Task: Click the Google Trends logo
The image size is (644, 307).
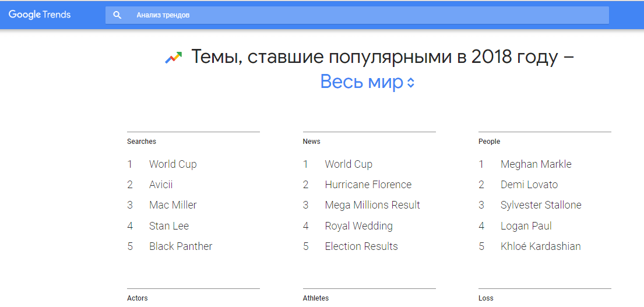Action: pyautogui.click(x=40, y=15)
